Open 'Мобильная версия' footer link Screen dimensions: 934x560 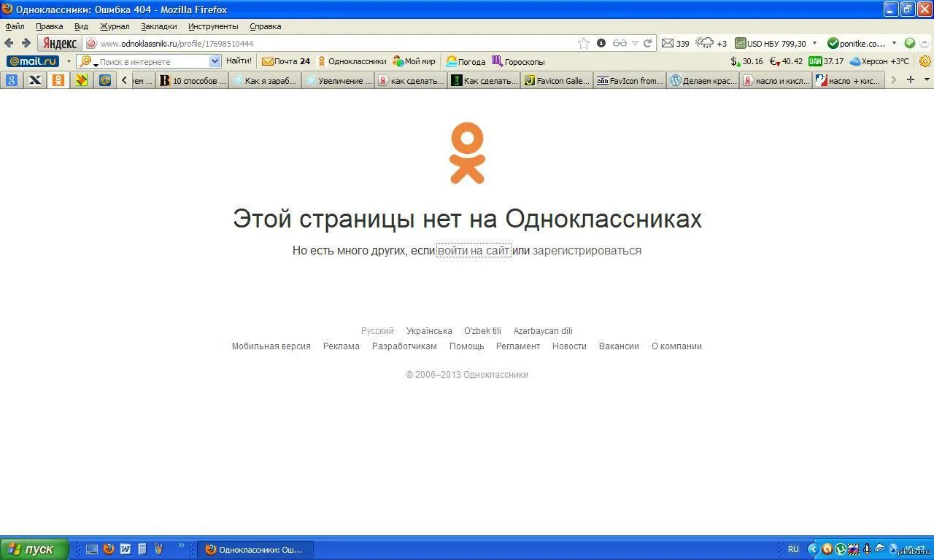tap(271, 346)
